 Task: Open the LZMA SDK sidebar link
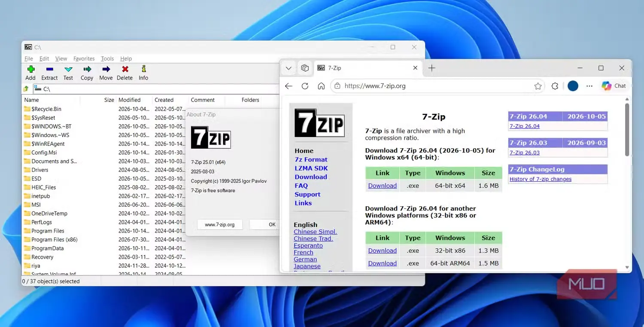(x=311, y=168)
